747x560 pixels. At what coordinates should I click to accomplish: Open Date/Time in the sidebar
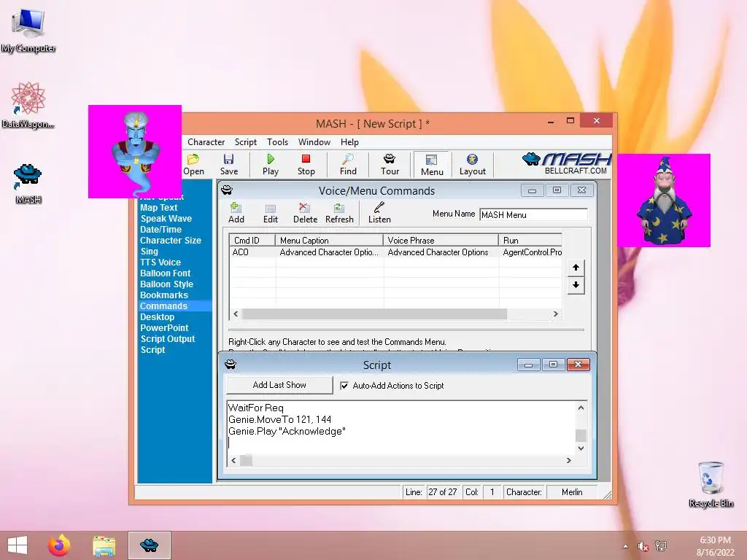tap(160, 230)
